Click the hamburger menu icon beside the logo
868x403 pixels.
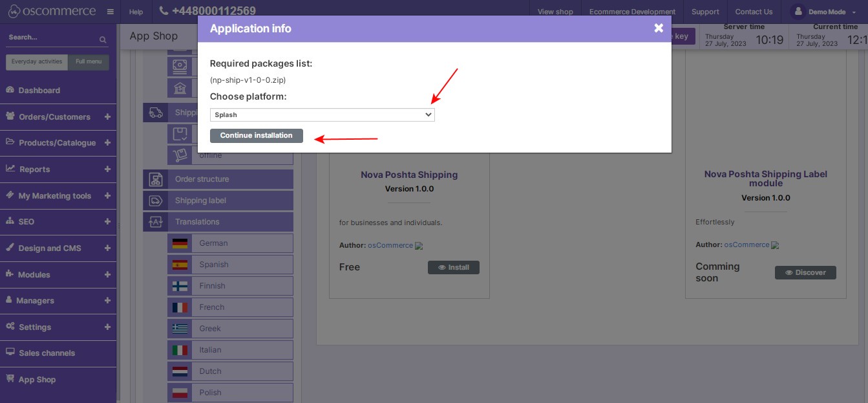click(111, 12)
